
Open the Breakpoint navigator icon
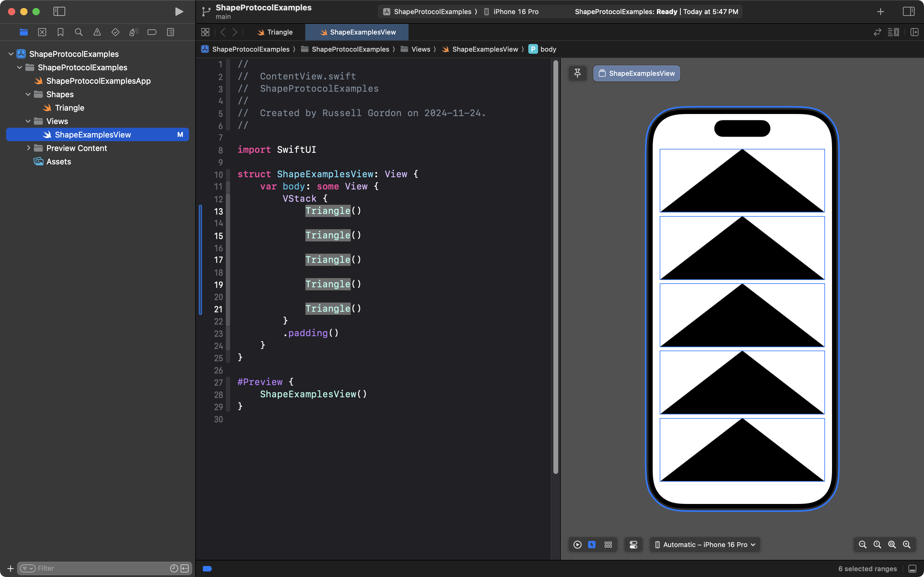[152, 32]
